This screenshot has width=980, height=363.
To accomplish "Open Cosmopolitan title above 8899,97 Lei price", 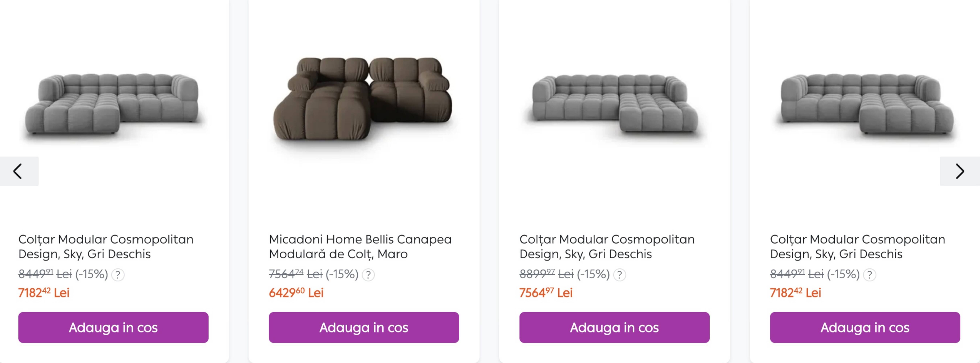I will pyautogui.click(x=606, y=246).
